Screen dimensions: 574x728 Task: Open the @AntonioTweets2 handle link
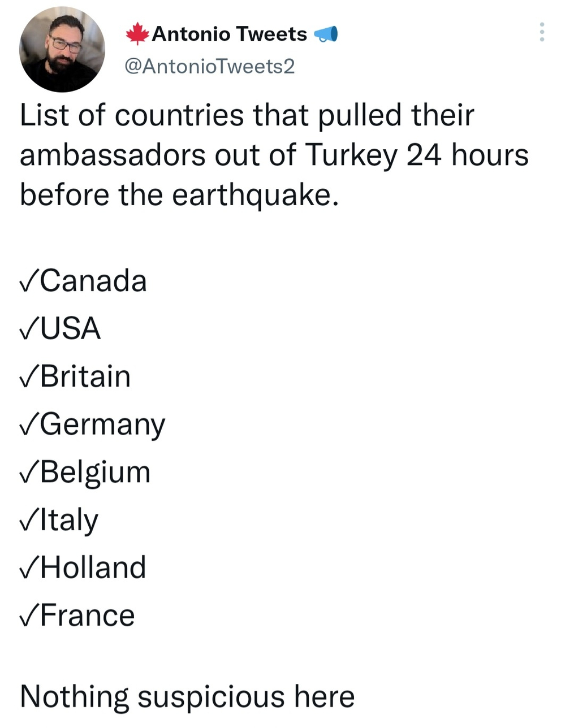click(x=209, y=67)
